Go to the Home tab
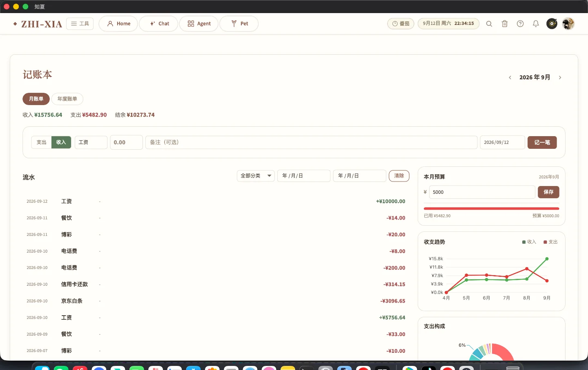Screen dimensions: 588x370 click(118, 24)
